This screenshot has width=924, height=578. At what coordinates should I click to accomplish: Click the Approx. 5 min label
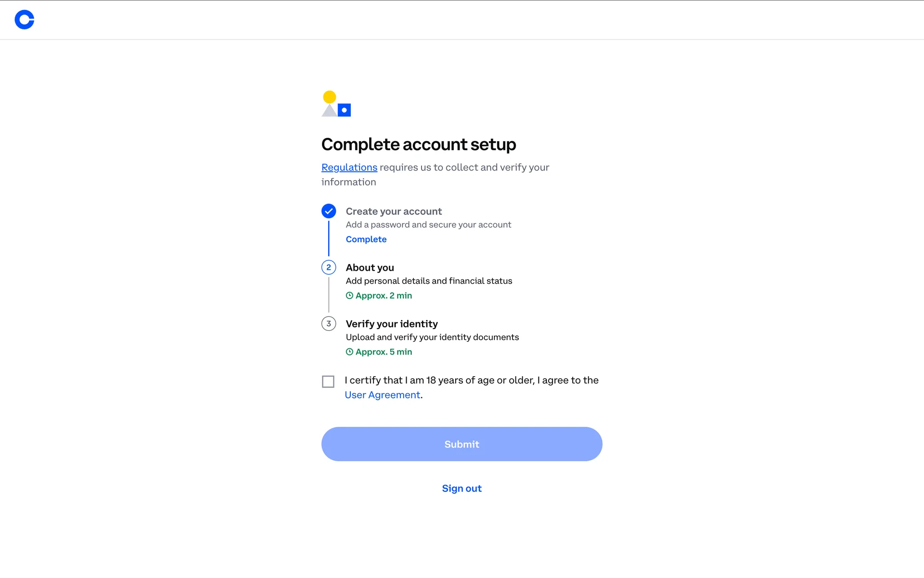(384, 352)
